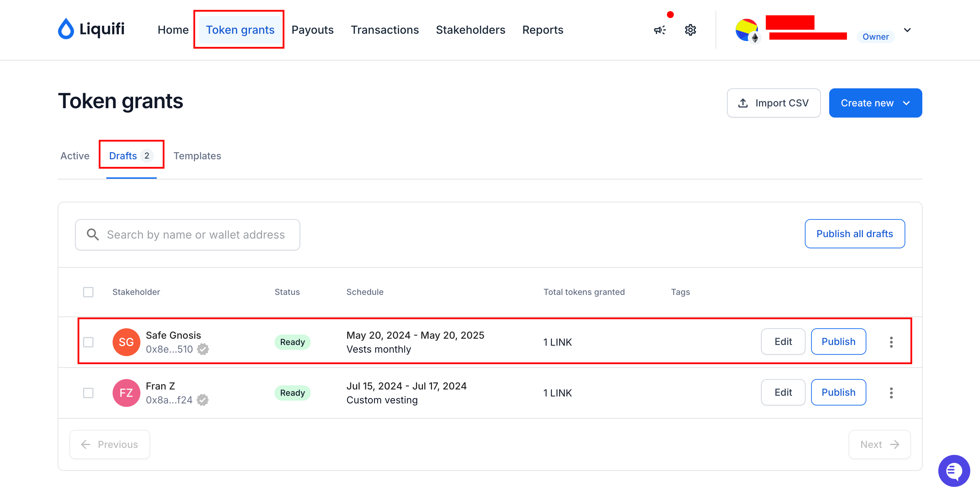Click the Import CSV button
Image resolution: width=980 pixels, height=498 pixels.
pos(774,103)
